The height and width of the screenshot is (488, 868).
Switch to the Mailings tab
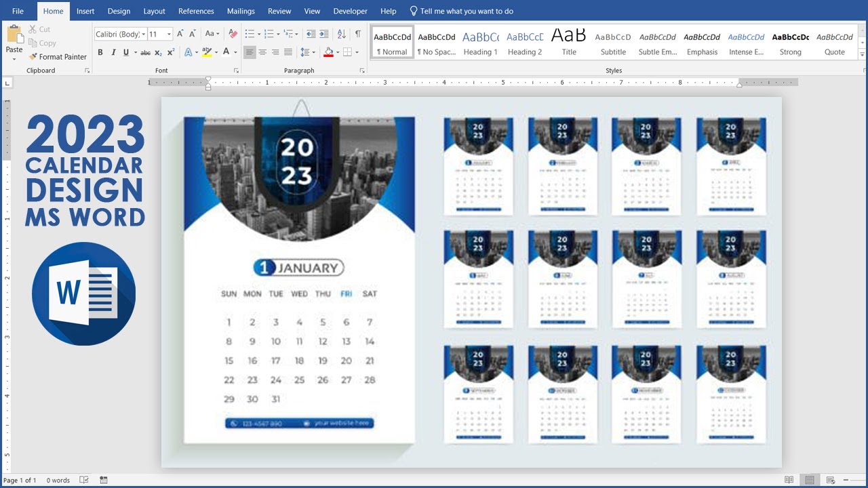click(x=241, y=11)
